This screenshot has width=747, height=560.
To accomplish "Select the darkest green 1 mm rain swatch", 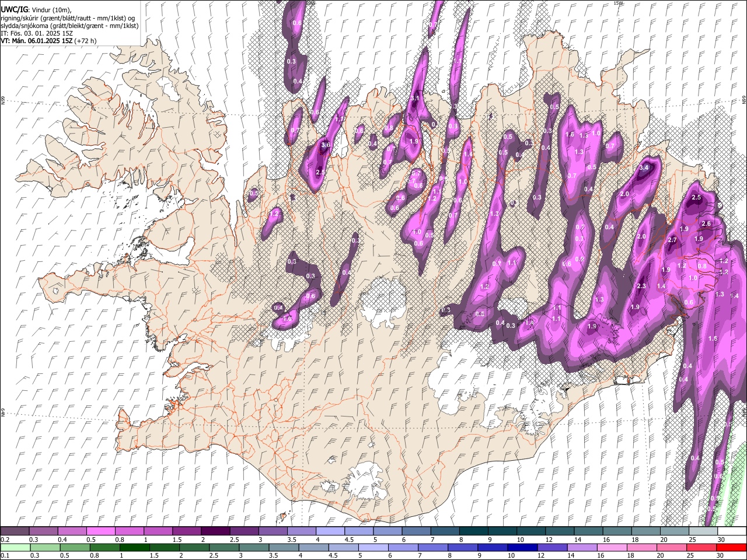I will pos(135,547).
